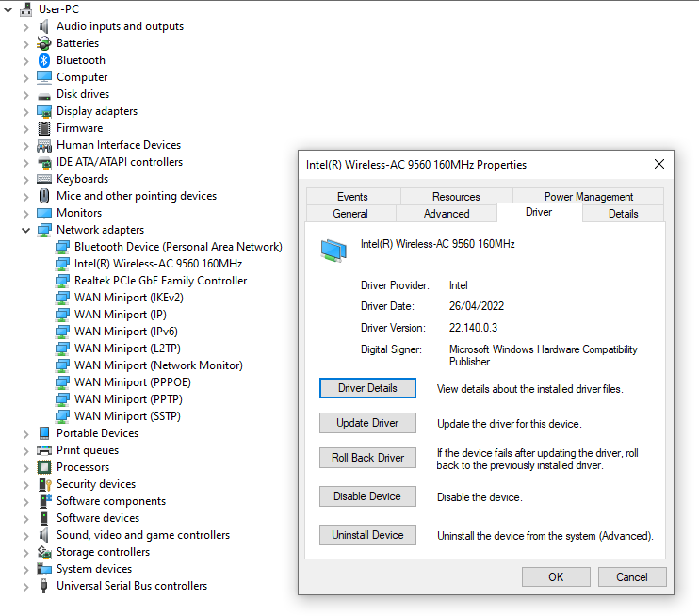
Task: Click the User-PC root computer icon
Action: (25, 8)
